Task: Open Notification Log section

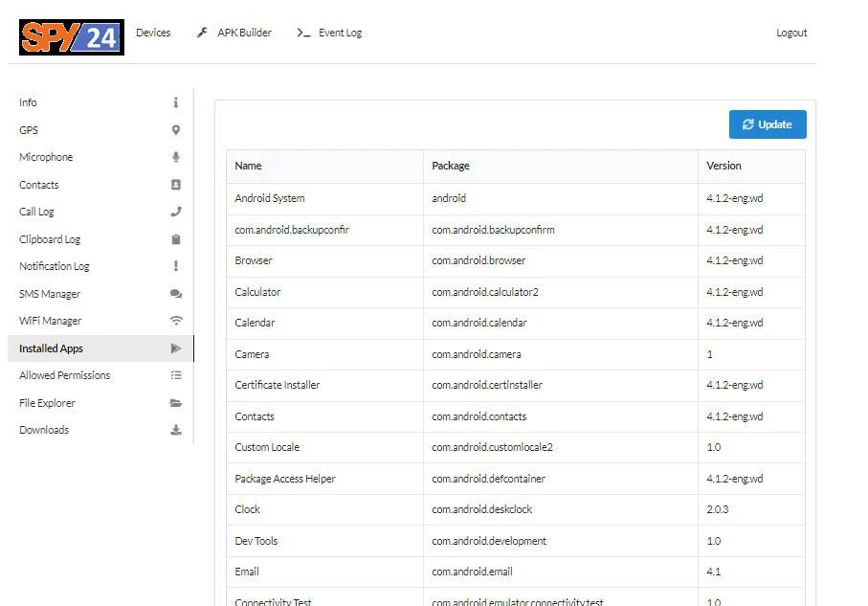Action: tap(100, 266)
